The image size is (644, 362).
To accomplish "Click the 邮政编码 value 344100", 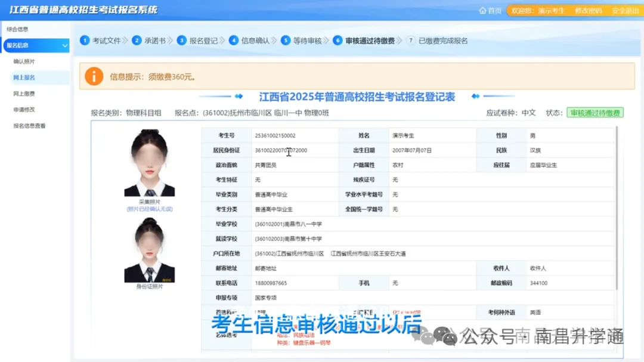I will pos(538,283).
